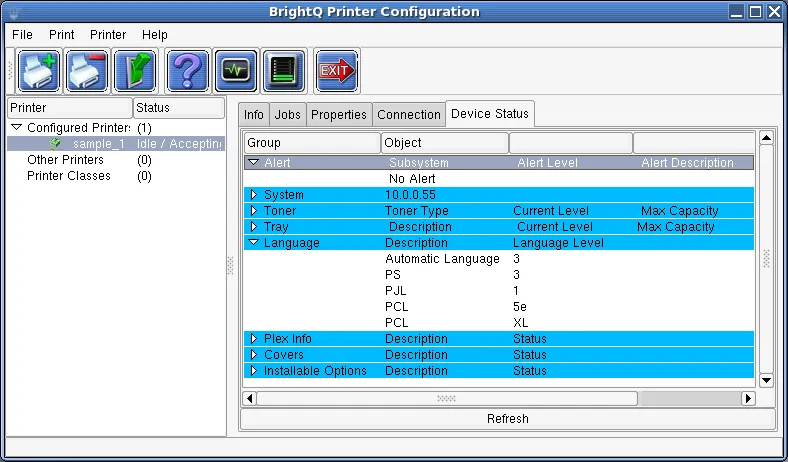
Task: Click the Language Level cell
Action: (558, 243)
